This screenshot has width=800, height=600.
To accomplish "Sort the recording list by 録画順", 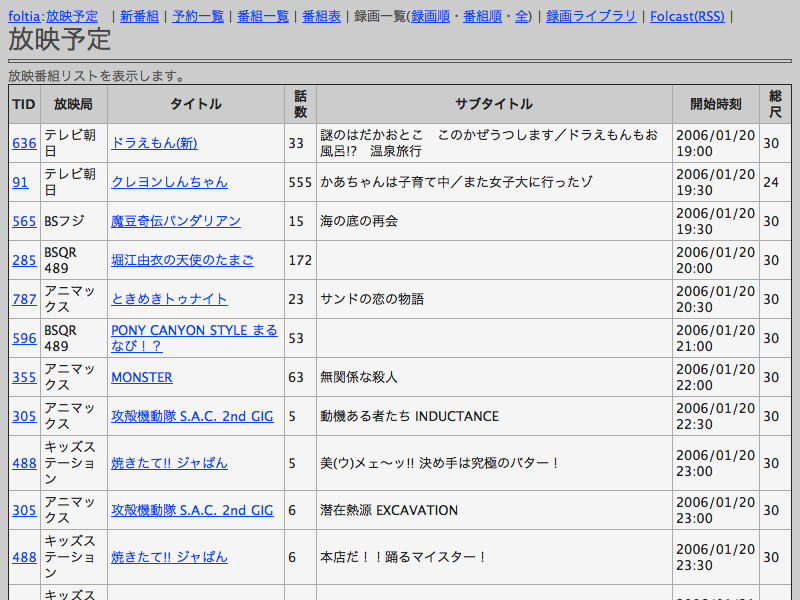I will (x=432, y=16).
